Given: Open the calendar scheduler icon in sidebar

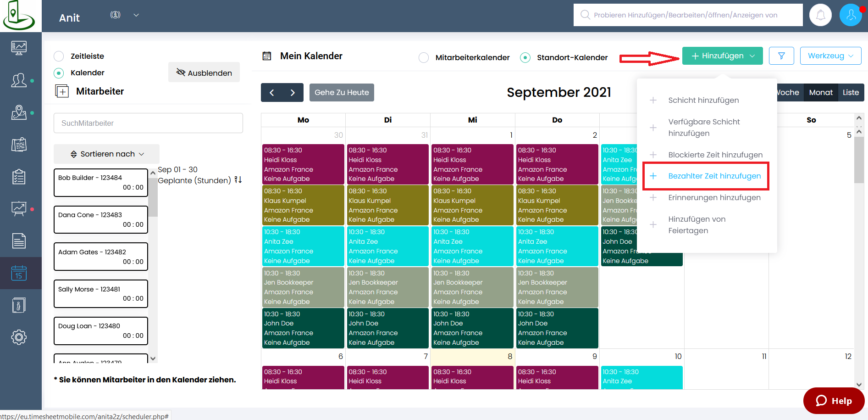Looking at the screenshot, I should coord(19,273).
